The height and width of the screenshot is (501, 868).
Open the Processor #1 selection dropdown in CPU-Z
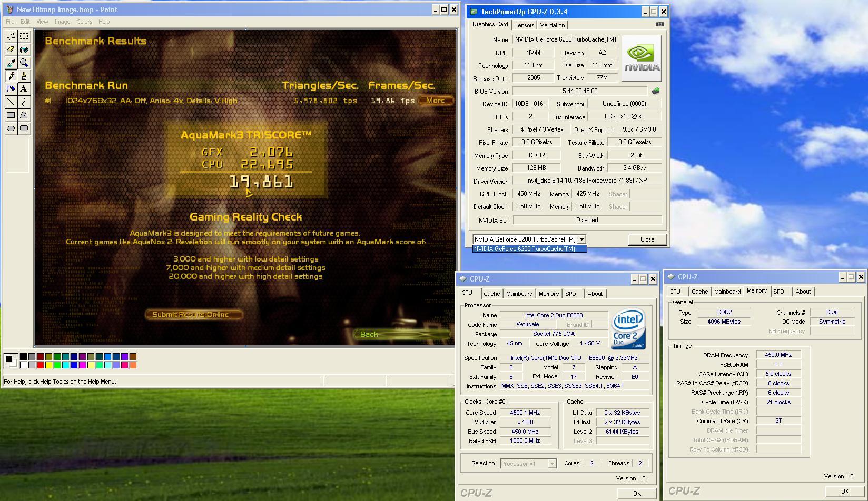551,464
